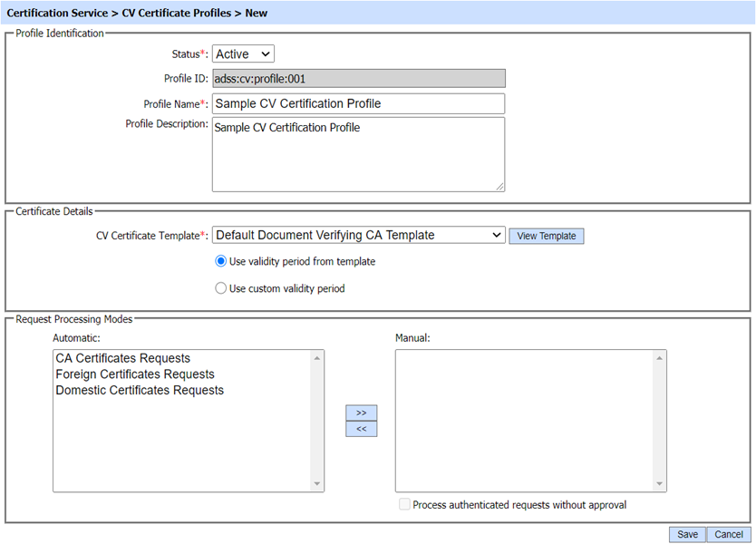Open the Status dropdown
Screen dimensions: 756x544
tap(243, 54)
